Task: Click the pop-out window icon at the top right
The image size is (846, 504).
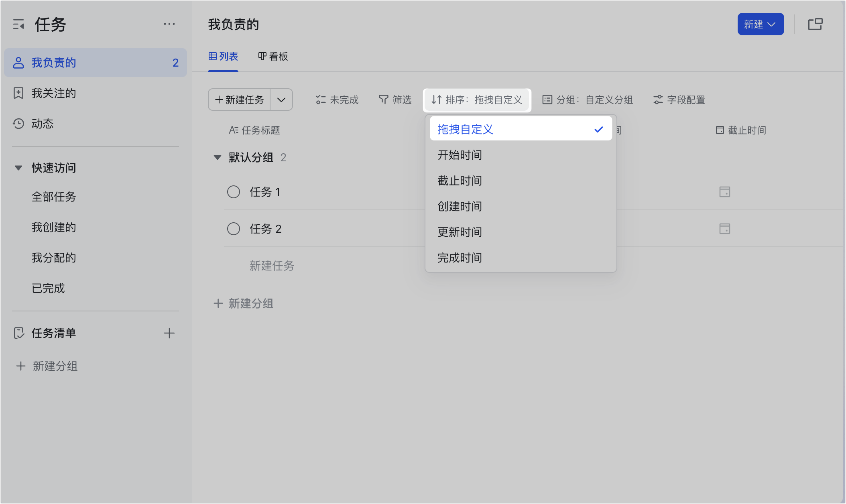Action: 815,24
